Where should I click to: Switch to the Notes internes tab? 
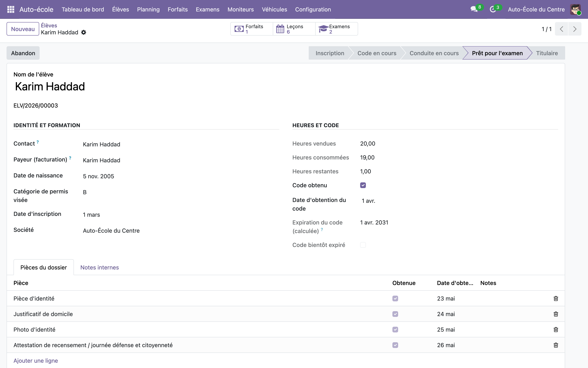[99, 267]
